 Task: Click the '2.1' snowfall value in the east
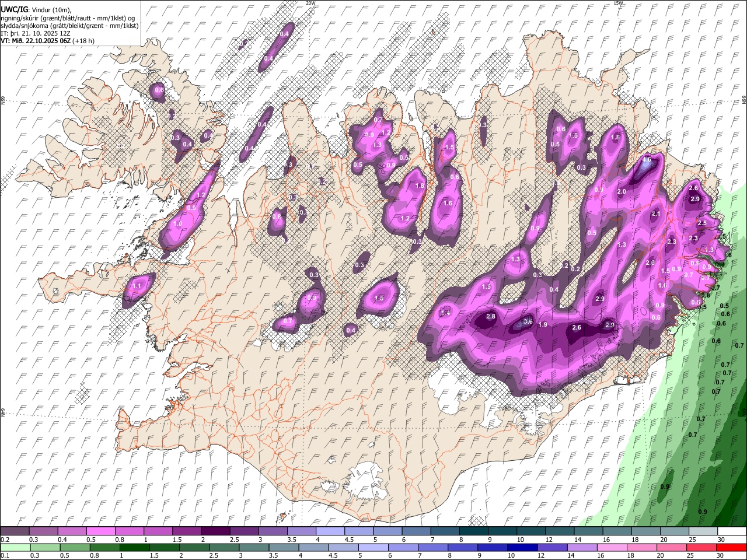(655, 214)
